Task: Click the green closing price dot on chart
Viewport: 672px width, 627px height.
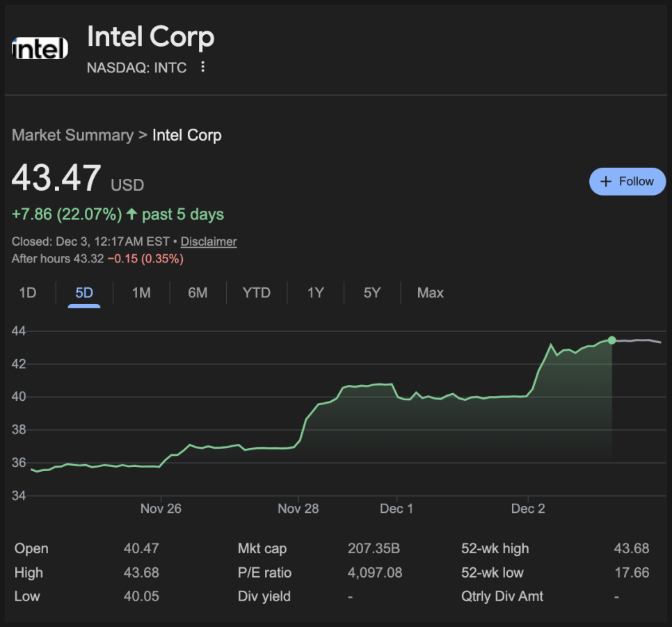Action: tap(611, 340)
